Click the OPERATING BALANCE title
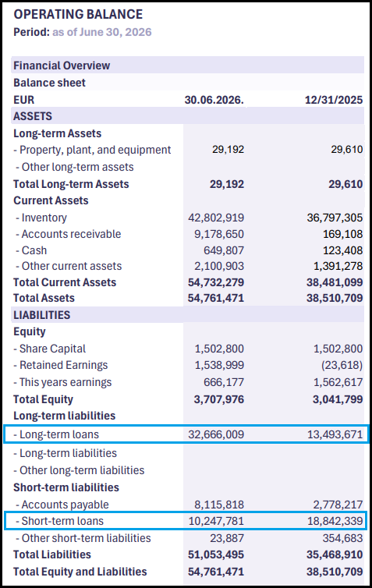This screenshot has width=372, height=588. tap(78, 14)
